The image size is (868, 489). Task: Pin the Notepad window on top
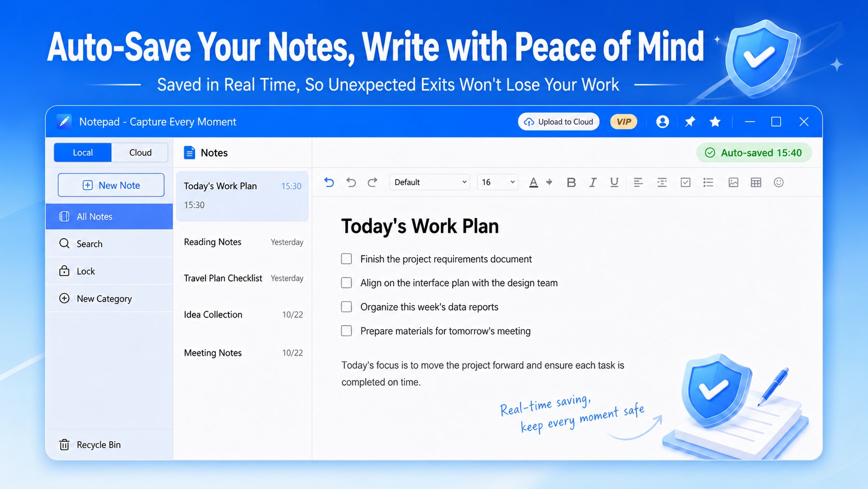(690, 122)
